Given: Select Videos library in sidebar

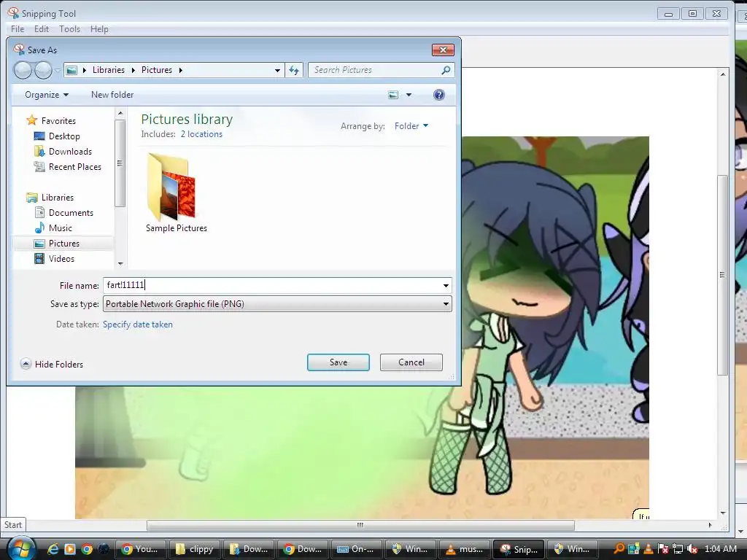Looking at the screenshot, I should (61, 259).
